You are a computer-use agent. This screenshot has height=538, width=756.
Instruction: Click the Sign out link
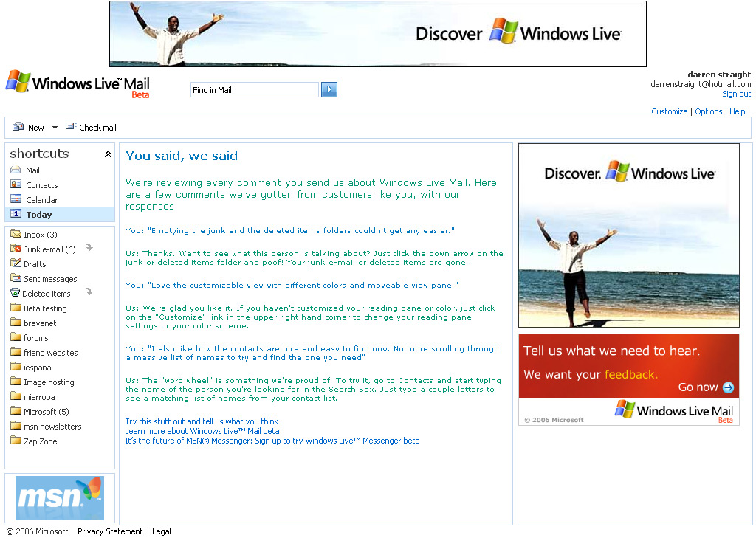[x=736, y=94]
